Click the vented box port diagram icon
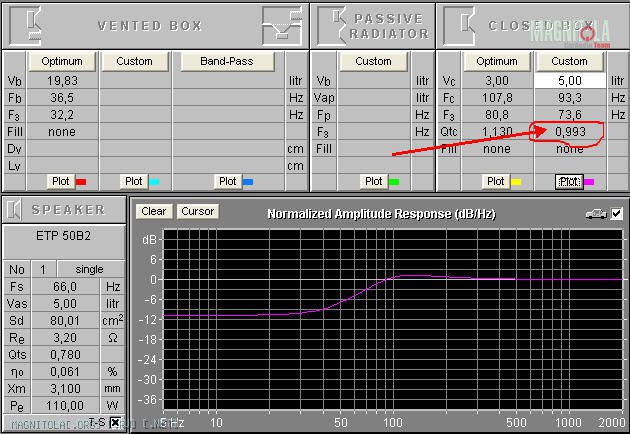Screen dimensions: 630x434 coord(282,27)
